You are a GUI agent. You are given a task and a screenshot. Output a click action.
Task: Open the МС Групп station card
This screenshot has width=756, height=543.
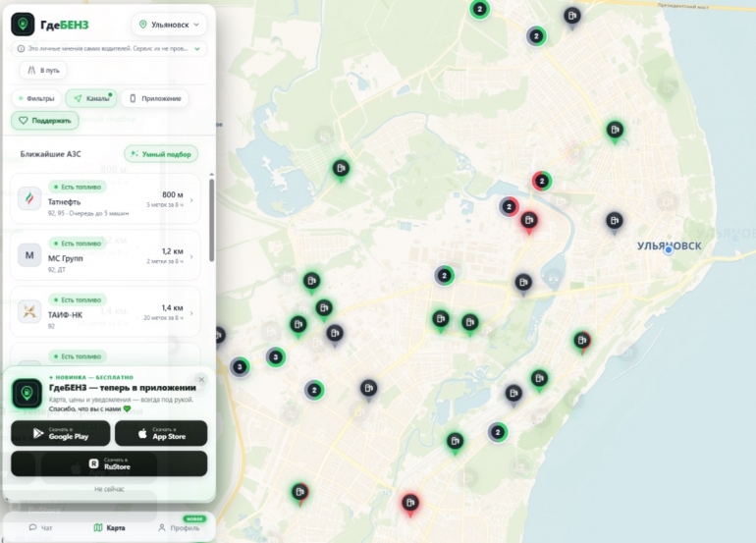point(105,255)
